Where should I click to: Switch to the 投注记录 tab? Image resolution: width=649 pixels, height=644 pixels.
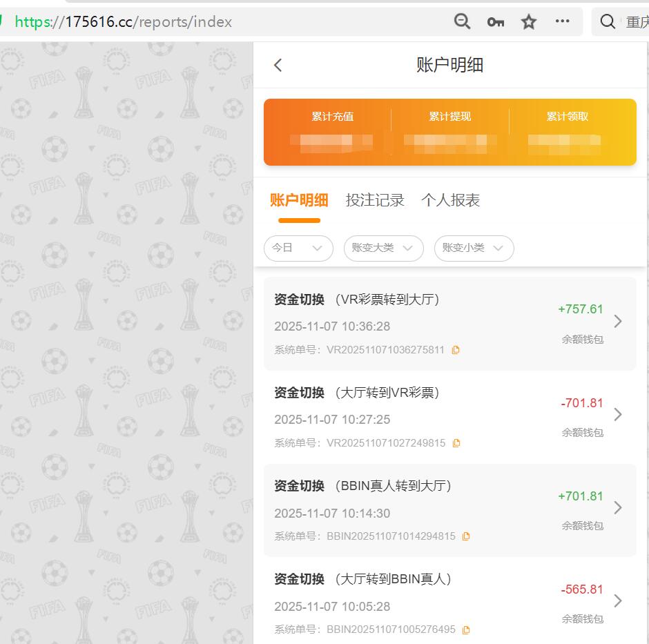coord(374,200)
